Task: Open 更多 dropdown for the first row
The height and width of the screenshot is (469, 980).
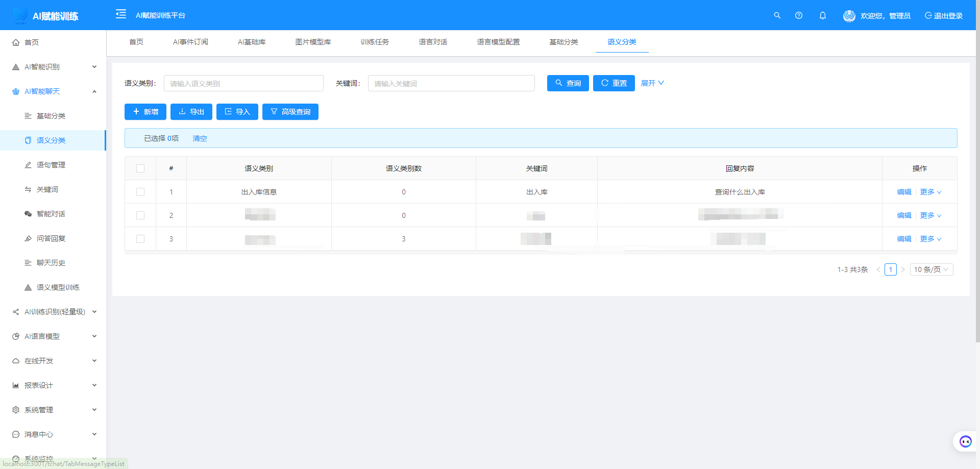Action: [x=930, y=192]
